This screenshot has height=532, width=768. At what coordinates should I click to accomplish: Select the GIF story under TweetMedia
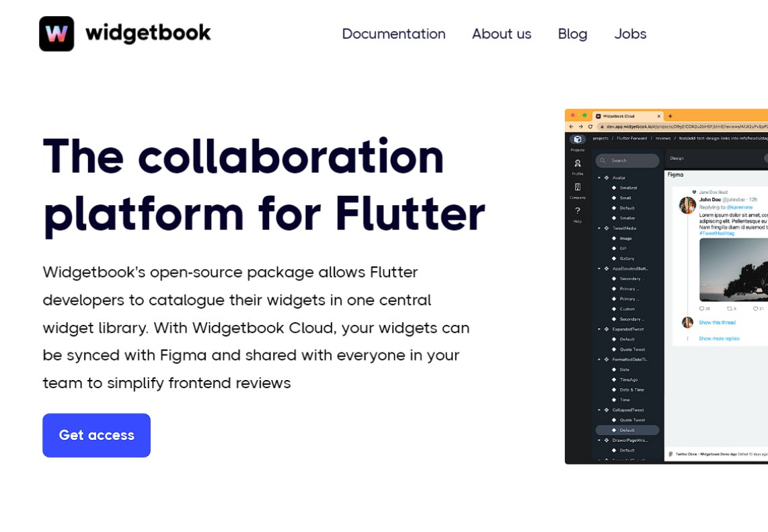(623, 248)
